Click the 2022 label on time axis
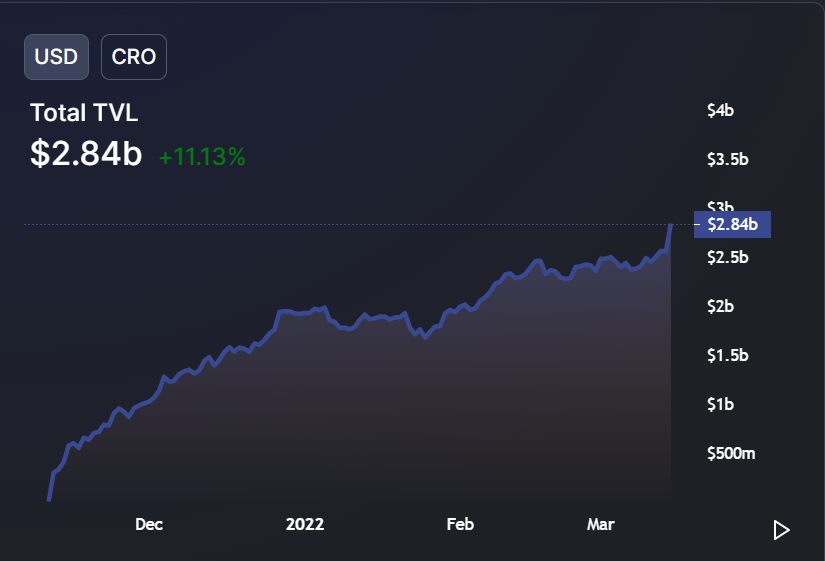This screenshot has width=825, height=561. pyautogui.click(x=305, y=524)
